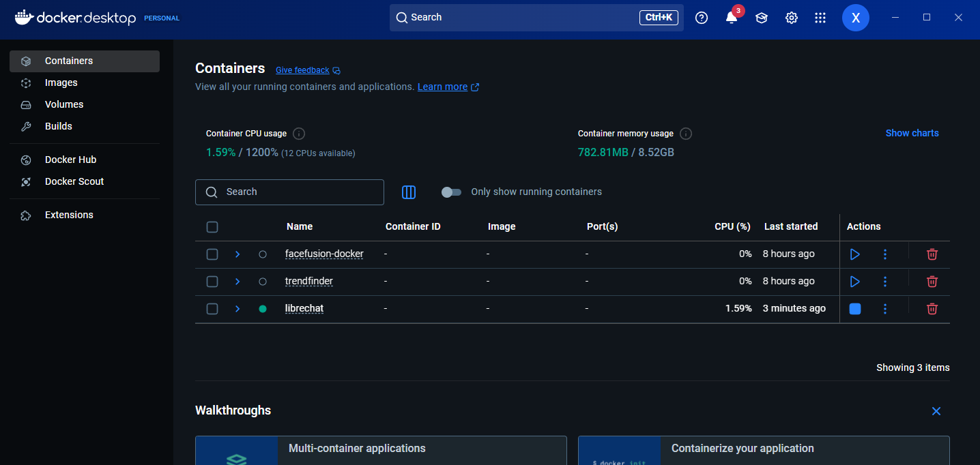Click the top Search bar with Ctrl+K
The image size is (980, 465).
[536, 18]
